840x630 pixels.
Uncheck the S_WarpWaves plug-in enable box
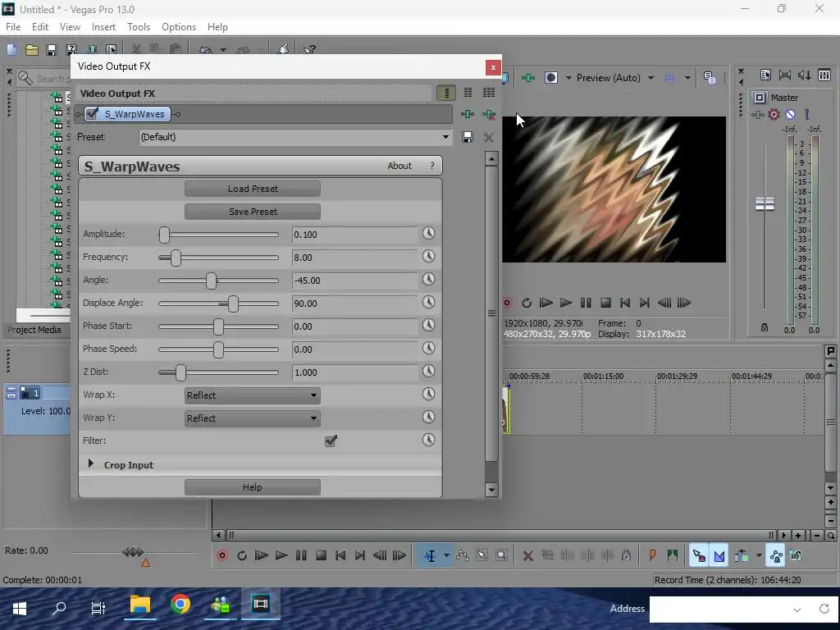(x=92, y=113)
